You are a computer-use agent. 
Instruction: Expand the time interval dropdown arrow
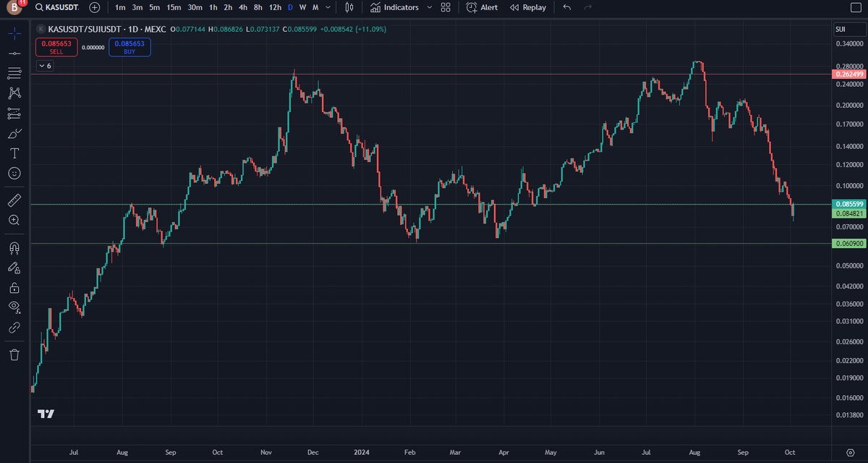click(329, 7)
